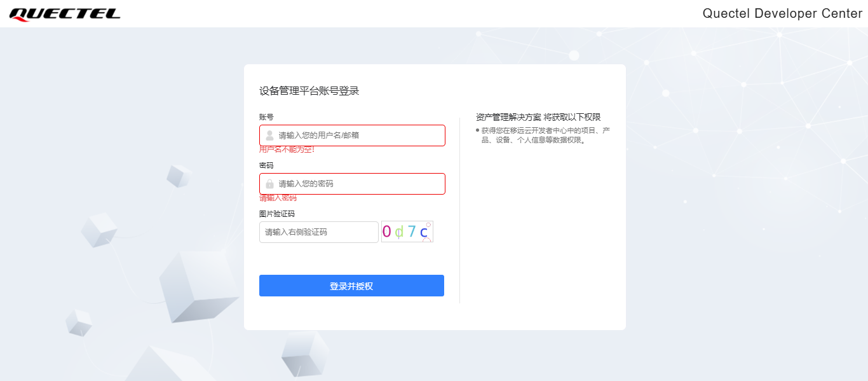Refresh the captcha image 0d7c
This screenshot has height=381, width=868.
click(x=407, y=232)
